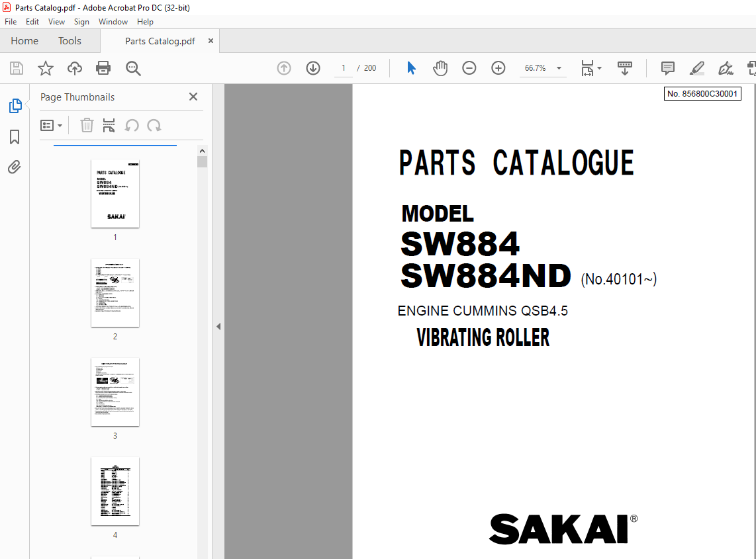The image size is (756, 559).
Task: Click the thumbnail panel scroll up arrow
Action: (203, 151)
